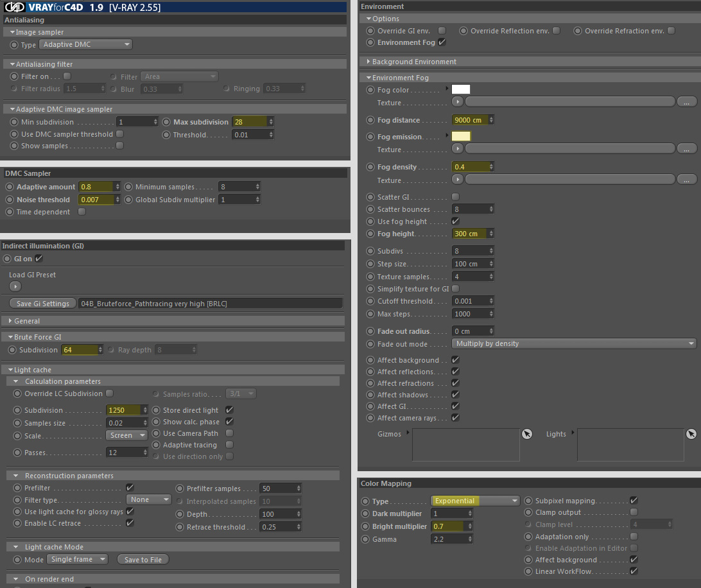This screenshot has height=588, width=701.
Task: Click the Lights object picker arrow icon
Action: (691, 435)
